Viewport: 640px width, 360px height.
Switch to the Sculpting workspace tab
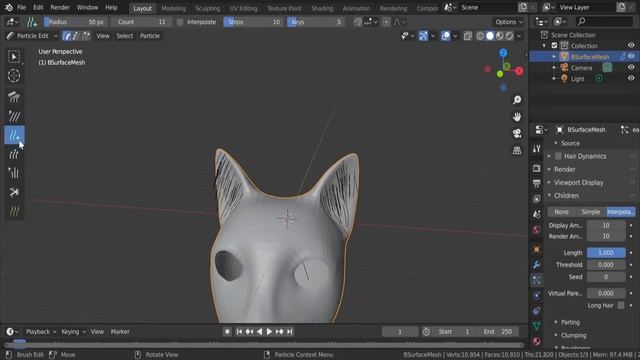coord(207,8)
